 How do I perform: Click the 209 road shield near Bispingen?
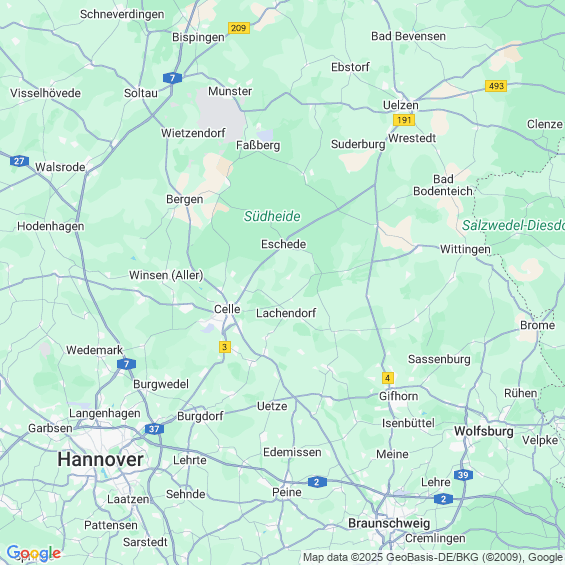coord(239,28)
